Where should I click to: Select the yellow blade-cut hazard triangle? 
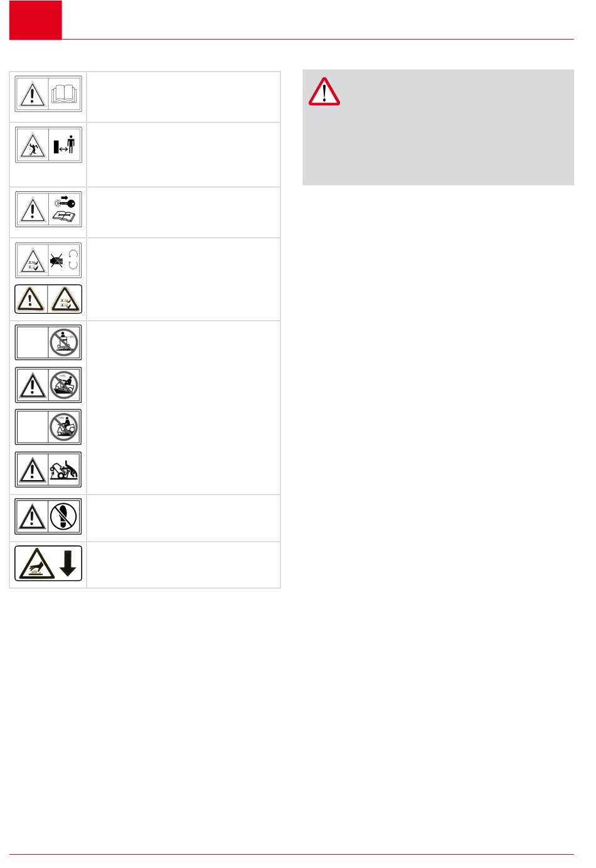pyautogui.click(x=65, y=299)
